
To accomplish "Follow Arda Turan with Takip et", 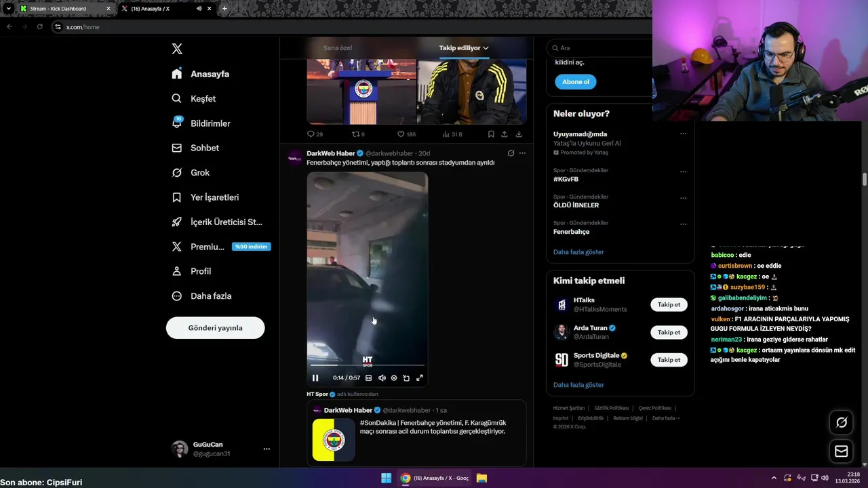I will point(669,332).
